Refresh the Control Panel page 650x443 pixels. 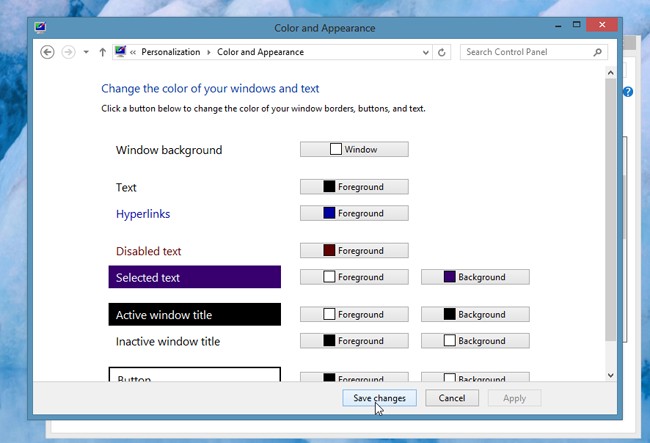[441, 52]
